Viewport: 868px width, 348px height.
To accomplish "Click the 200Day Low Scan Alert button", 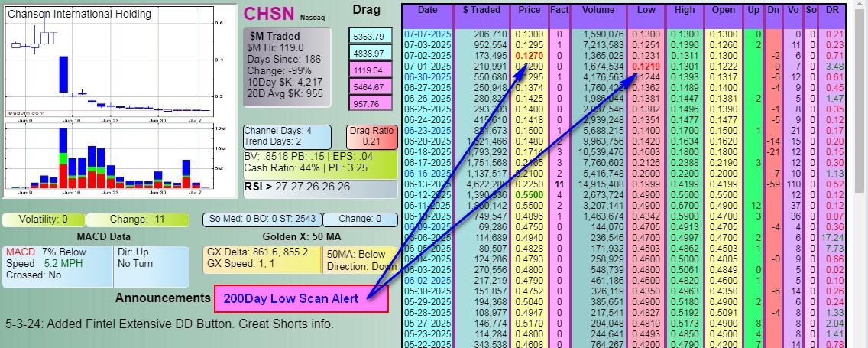I will (x=301, y=299).
